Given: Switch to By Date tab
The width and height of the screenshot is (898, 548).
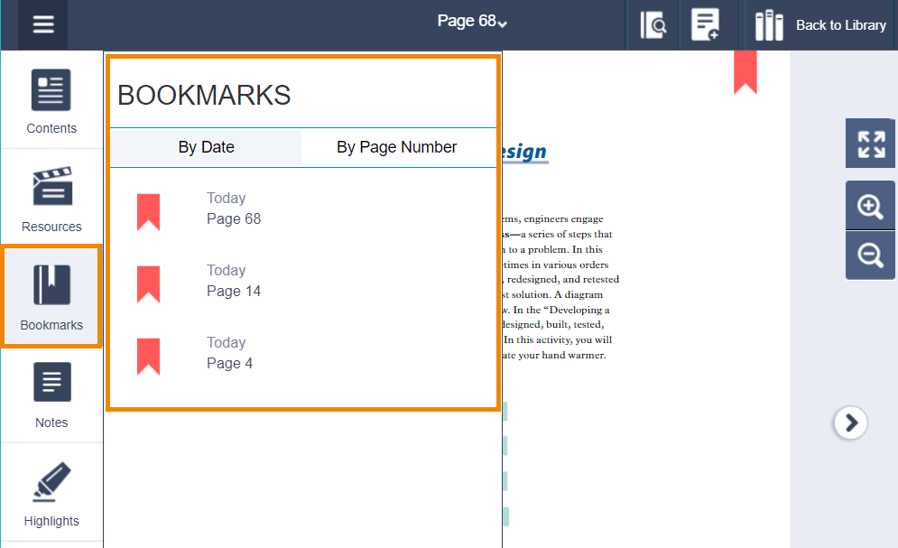Looking at the screenshot, I should point(206,147).
